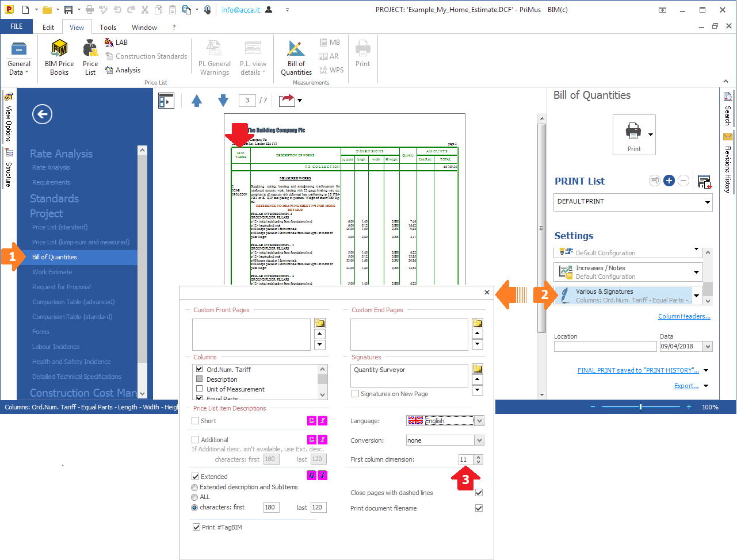Viewport: 737px width, 560px height.
Task: Enable Signatures on New Page
Action: click(355, 394)
